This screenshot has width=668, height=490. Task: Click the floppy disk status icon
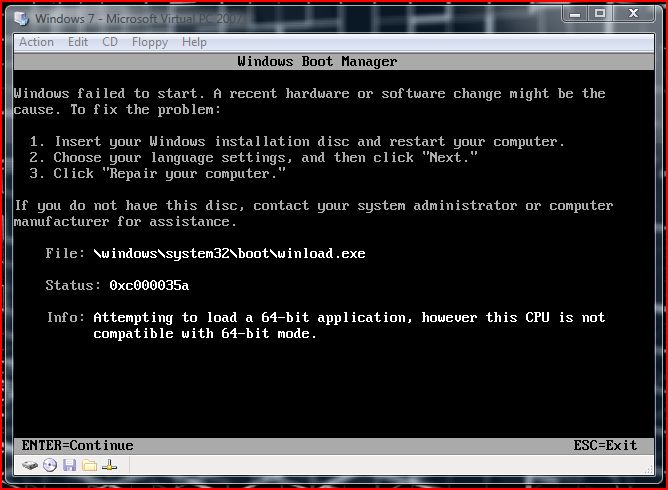(69, 465)
